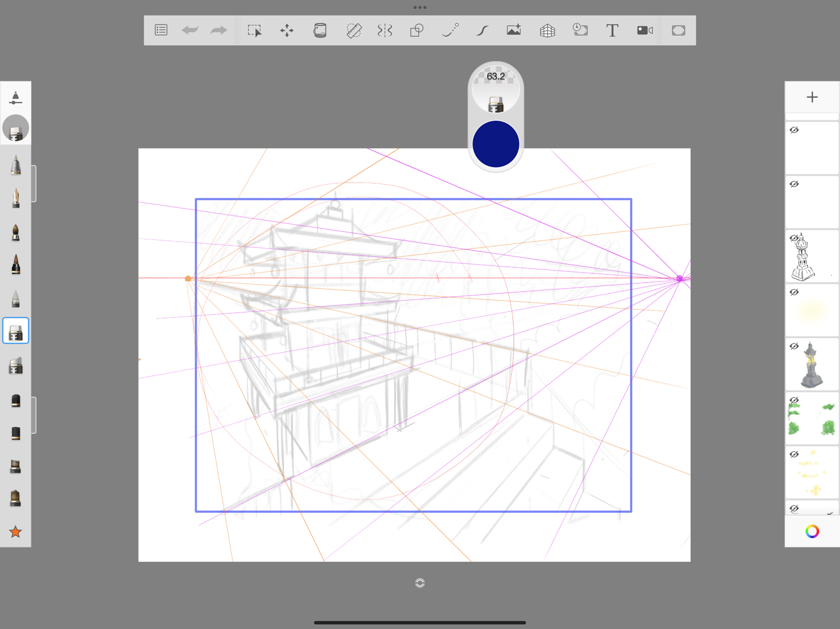This screenshot has width=840, height=629.
Task: Pick the gray chisel marker below the selected one
Action: point(15,366)
